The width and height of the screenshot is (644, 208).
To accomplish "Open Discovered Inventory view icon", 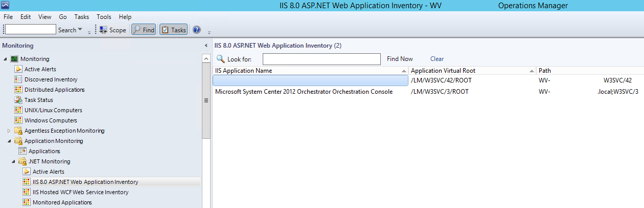I will (x=18, y=79).
